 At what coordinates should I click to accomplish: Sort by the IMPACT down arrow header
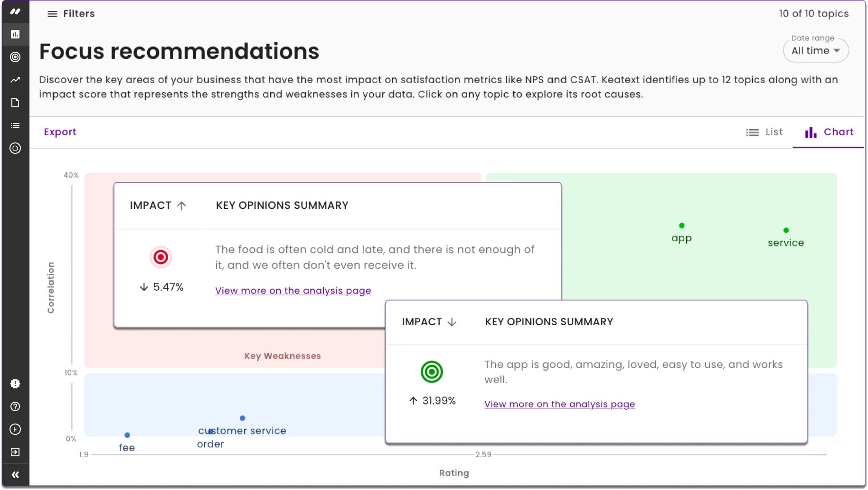coord(429,322)
